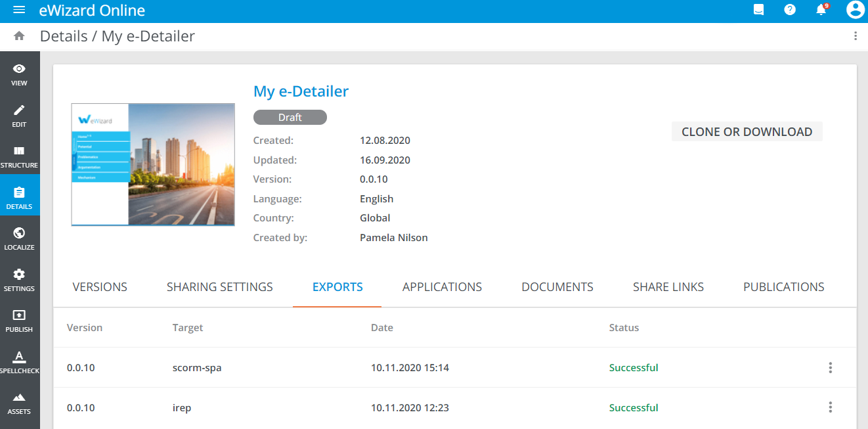Click the help question mark icon

click(x=790, y=10)
